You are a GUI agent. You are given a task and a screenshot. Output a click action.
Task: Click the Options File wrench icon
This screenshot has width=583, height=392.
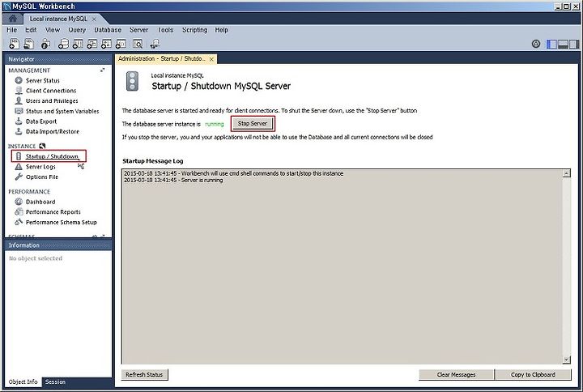pos(19,177)
